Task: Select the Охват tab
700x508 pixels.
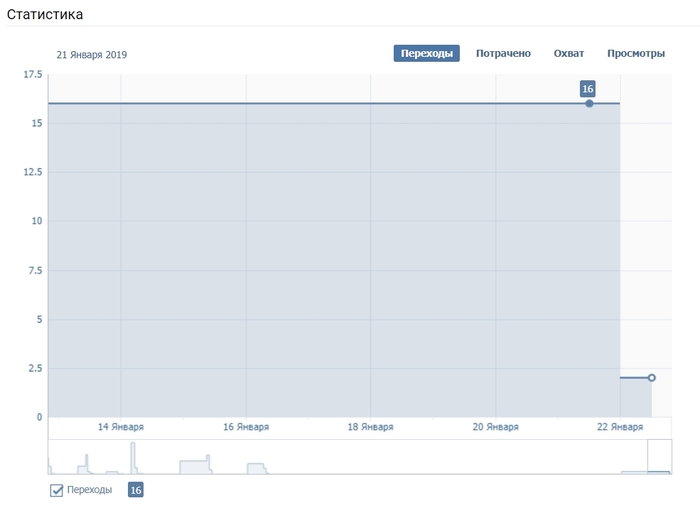Action: pyautogui.click(x=569, y=54)
